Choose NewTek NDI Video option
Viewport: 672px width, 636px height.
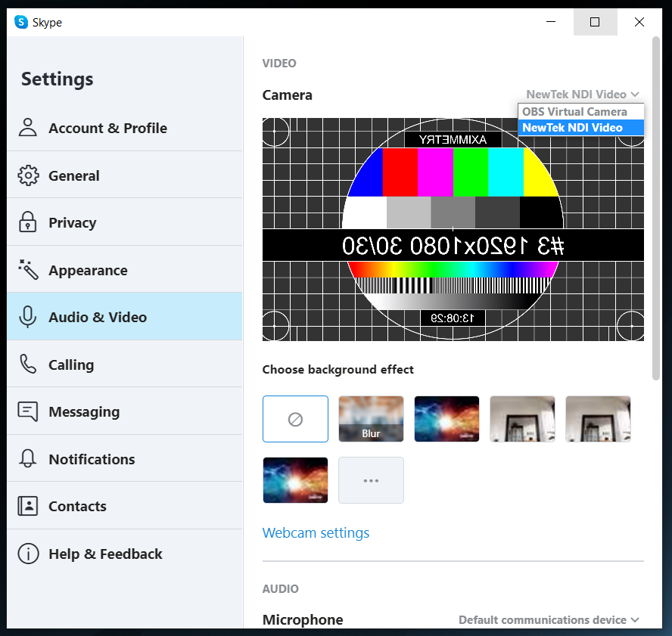580,128
